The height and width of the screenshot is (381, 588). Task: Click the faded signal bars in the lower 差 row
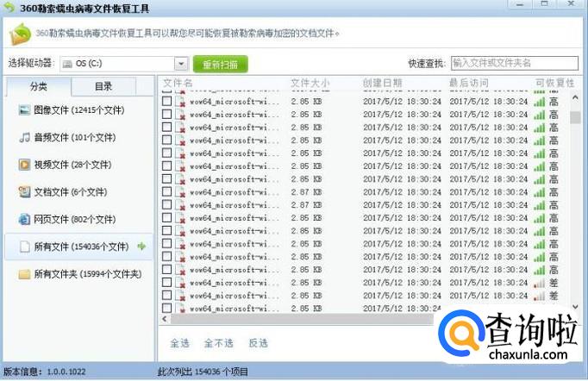coord(539,297)
